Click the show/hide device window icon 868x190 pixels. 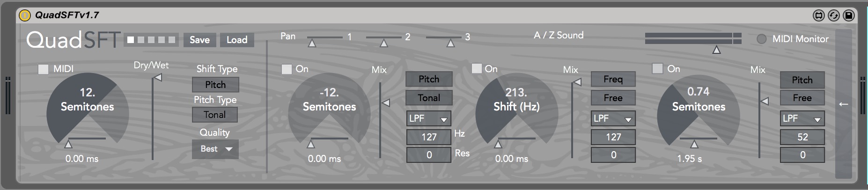tap(818, 15)
